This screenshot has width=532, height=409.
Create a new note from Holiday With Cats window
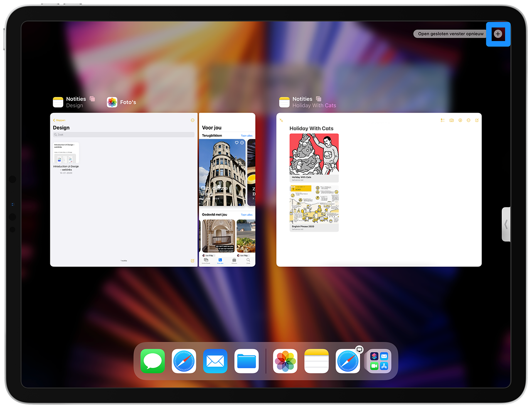pyautogui.click(x=477, y=120)
